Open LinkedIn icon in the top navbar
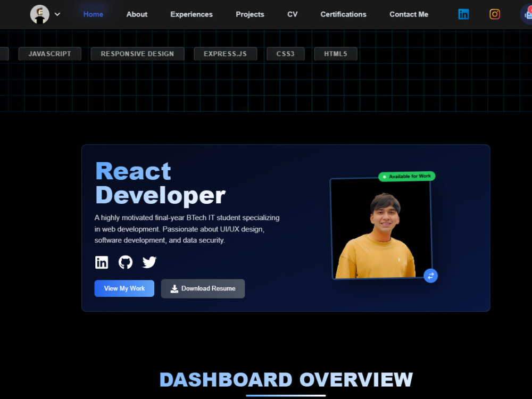The image size is (532, 399). (463, 14)
